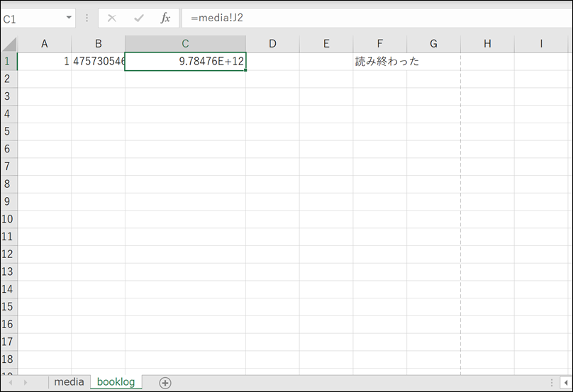Open Insert Function (fx) dialog
The height and width of the screenshot is (392, 573).
coord(165,18)
